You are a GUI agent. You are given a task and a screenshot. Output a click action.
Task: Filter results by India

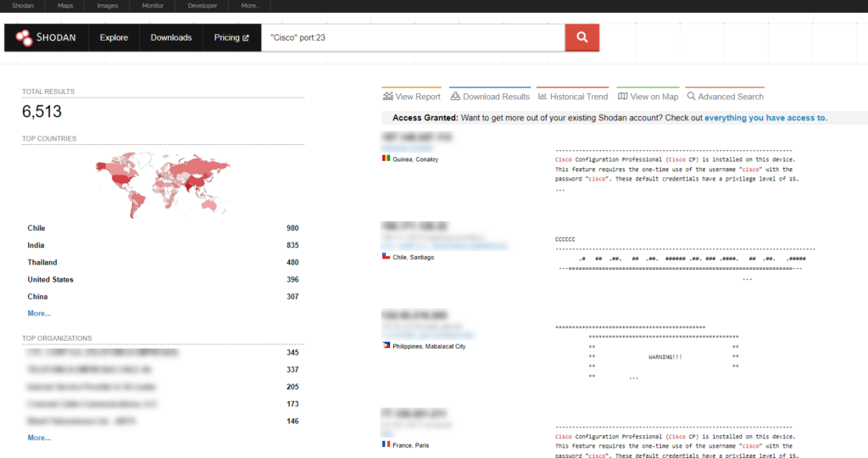click(36, 245)
